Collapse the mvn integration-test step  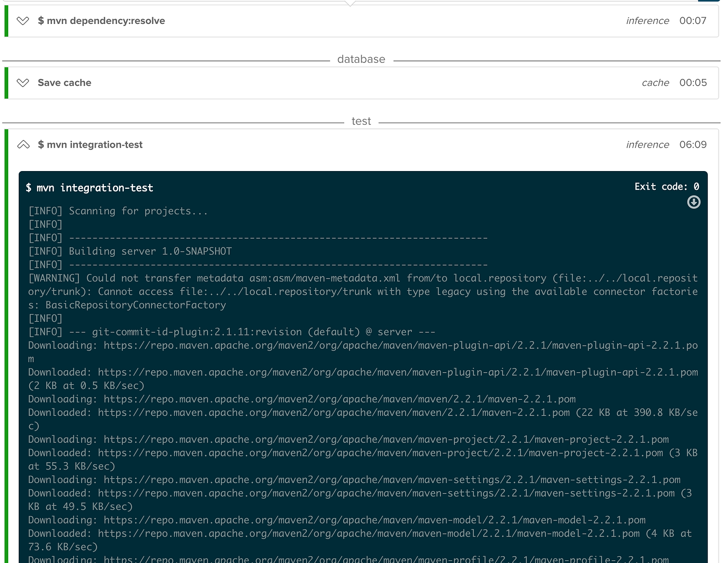(23, 145)
